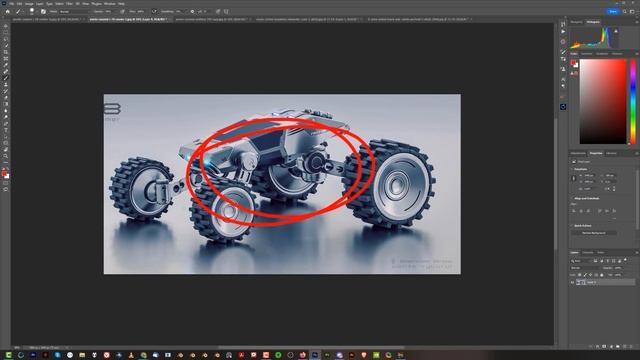The image size is (640, 360).
Task: Select the Hand tool
Action: 6,149
